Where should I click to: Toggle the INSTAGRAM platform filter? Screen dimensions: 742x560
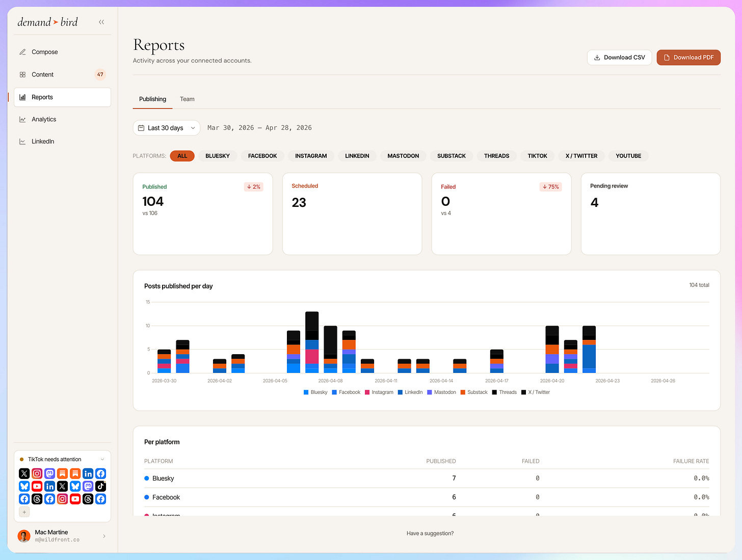tap(311, 156)
